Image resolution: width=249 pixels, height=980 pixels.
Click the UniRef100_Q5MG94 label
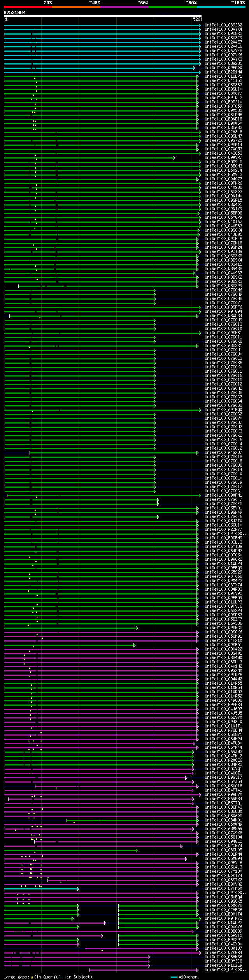(x=223, y=859)
